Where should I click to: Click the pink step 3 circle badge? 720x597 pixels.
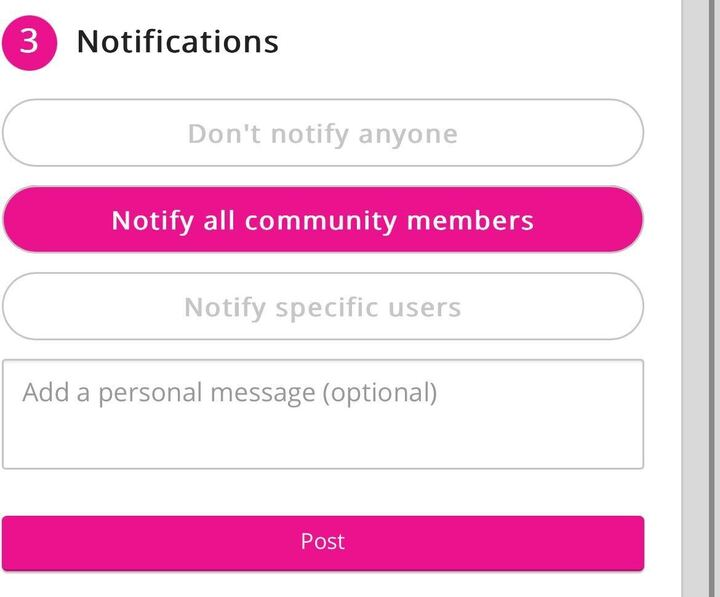point(29,42)
